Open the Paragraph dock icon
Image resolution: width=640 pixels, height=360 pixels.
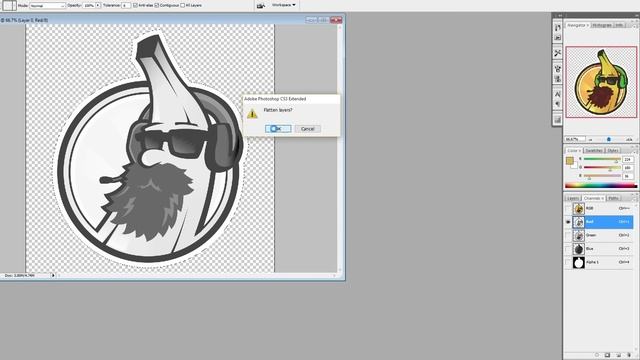[558, 104]
